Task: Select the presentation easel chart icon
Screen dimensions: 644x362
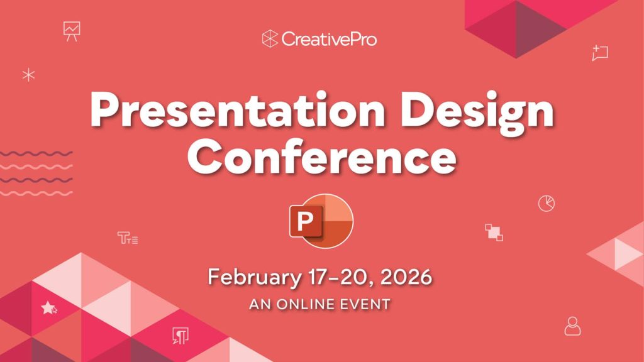Action: coord(72,31)
